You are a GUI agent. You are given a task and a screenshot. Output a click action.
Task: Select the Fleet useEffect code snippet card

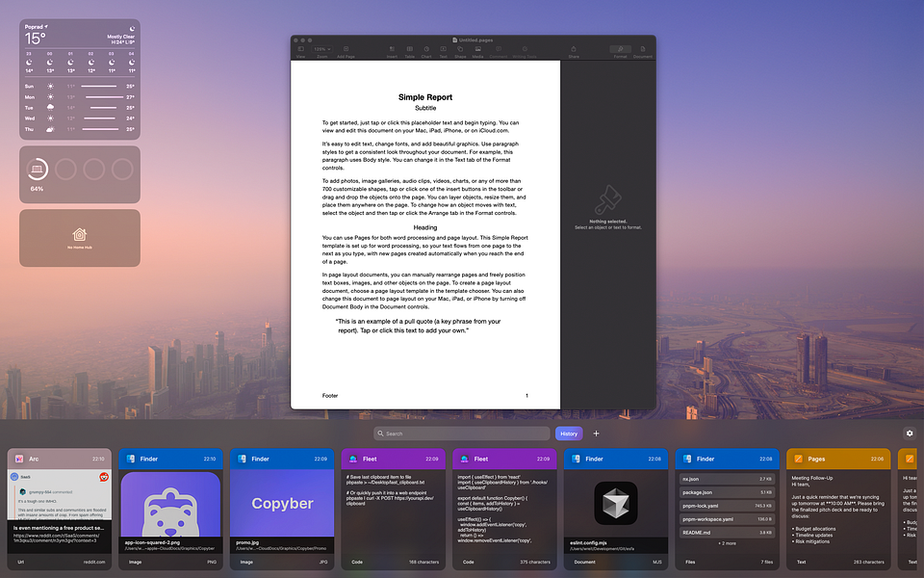[504, 510]
